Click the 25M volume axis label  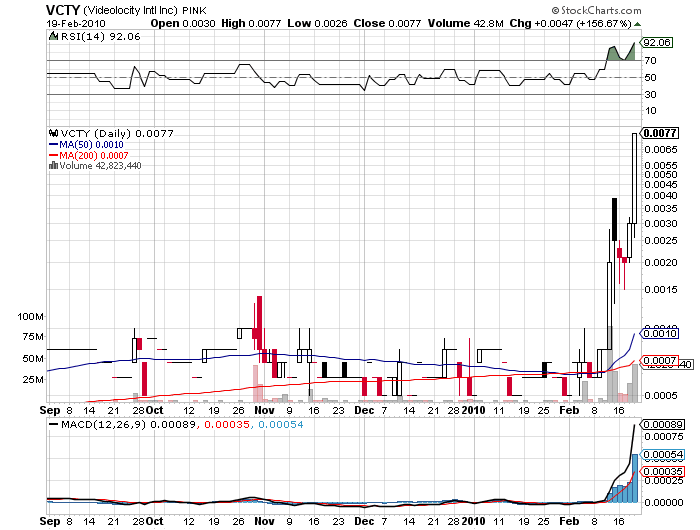point(33,380)
